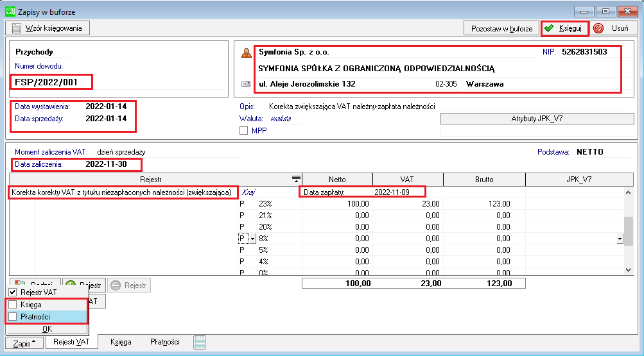
Task: Click the 4% rate cell
Action: coord(279,261)
